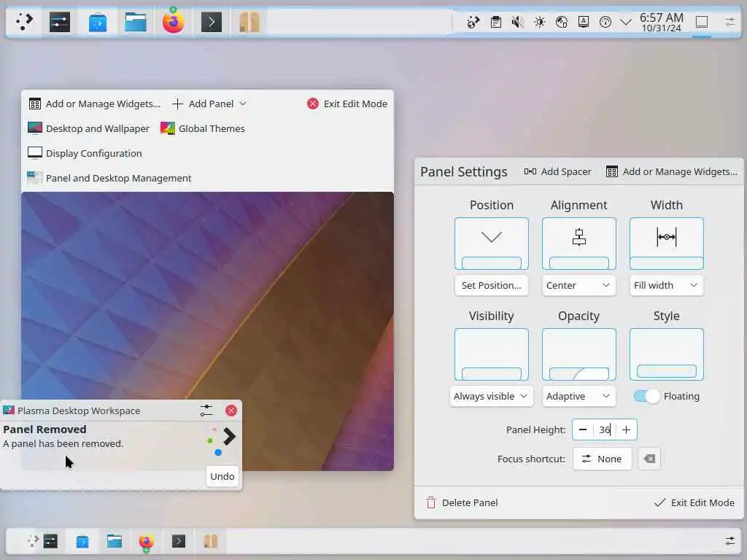Viewport: 747px width, 560px height.
Task: Click the panel height value field
Action: (x=604, y=429)
